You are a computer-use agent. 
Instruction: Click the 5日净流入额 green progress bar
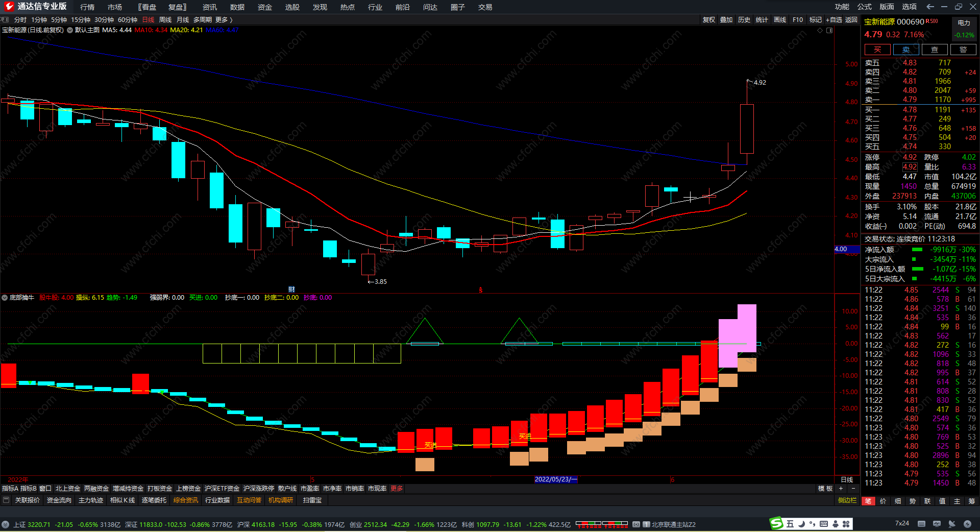tap(918, 269)
